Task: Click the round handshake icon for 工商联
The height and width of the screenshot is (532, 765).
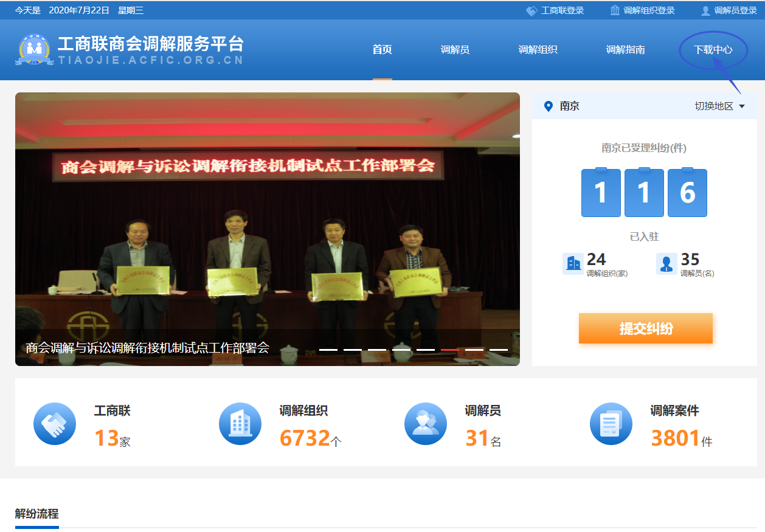Action: [55, 424]
